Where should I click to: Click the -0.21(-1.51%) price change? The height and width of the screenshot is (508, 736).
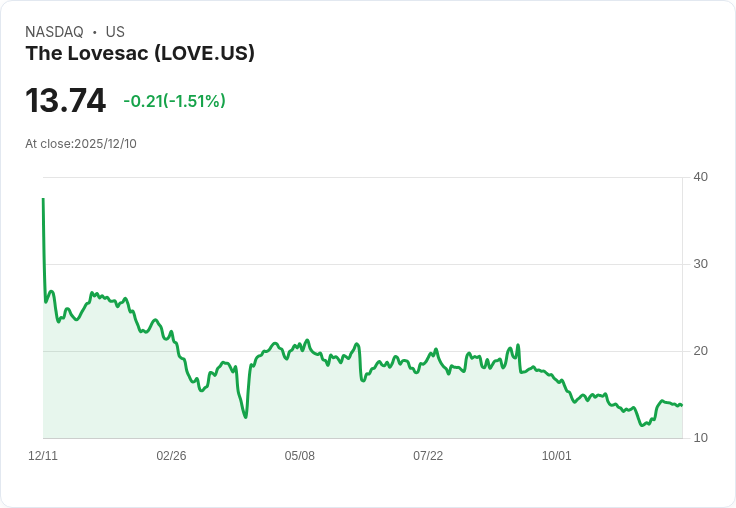[174, 101]
